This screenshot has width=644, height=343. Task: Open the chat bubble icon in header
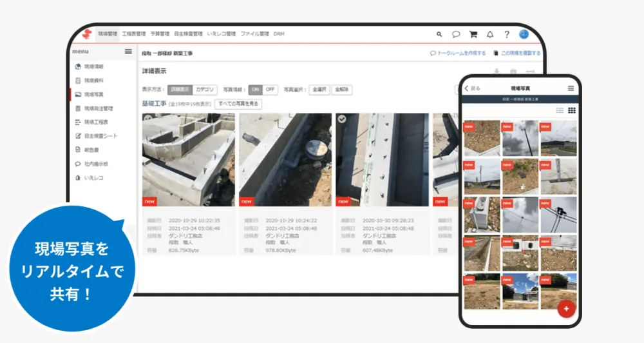tap(456, 34)
